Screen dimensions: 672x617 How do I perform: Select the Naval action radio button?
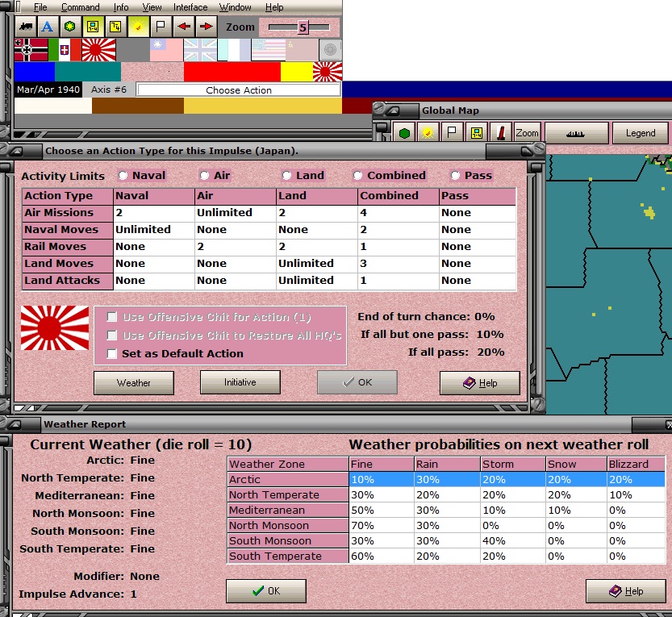coord(123,175)
